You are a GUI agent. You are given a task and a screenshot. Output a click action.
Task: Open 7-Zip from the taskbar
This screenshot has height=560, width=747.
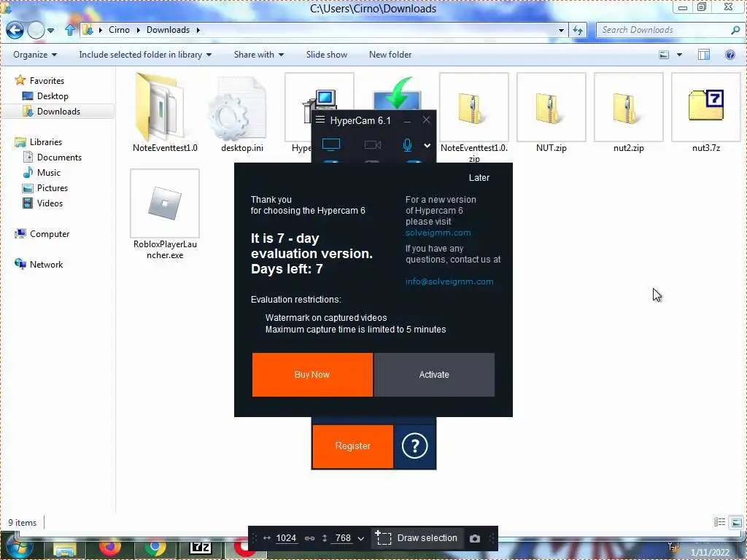[x=200, y=548]
